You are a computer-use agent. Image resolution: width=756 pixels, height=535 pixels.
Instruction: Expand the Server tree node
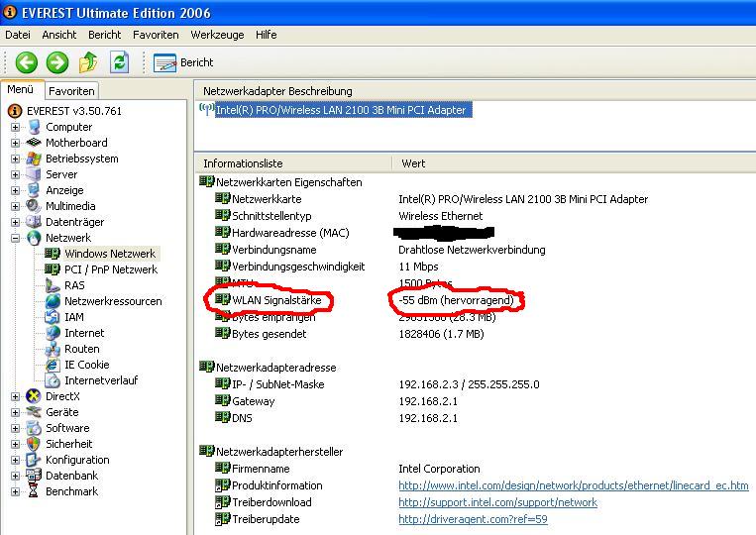16,175
